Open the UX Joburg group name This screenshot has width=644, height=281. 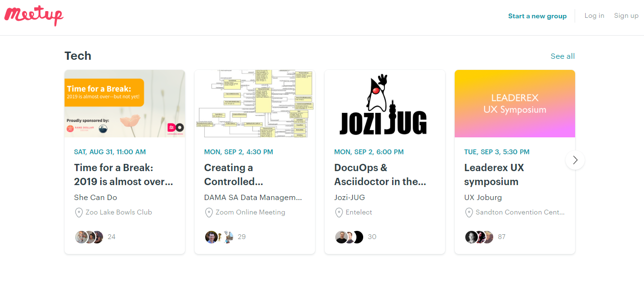click(x=483, y=197)
